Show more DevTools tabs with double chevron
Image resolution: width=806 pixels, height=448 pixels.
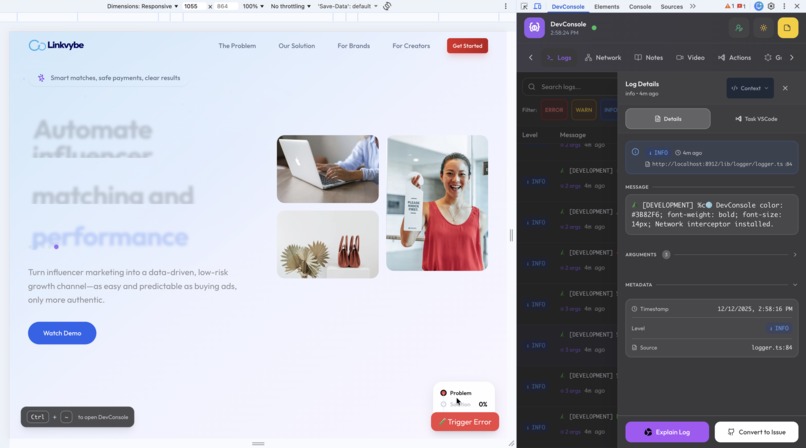692,6
